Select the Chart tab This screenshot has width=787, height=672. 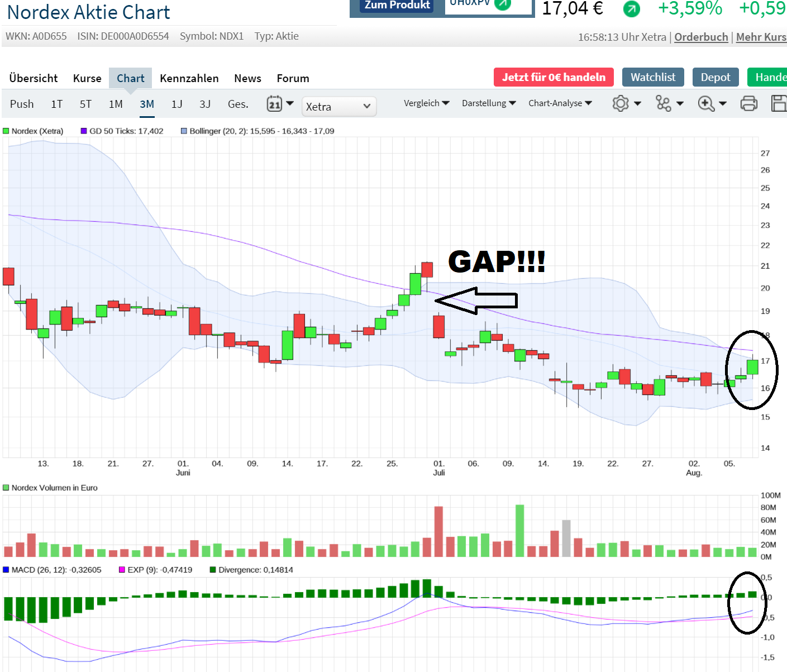coord(131,78)
